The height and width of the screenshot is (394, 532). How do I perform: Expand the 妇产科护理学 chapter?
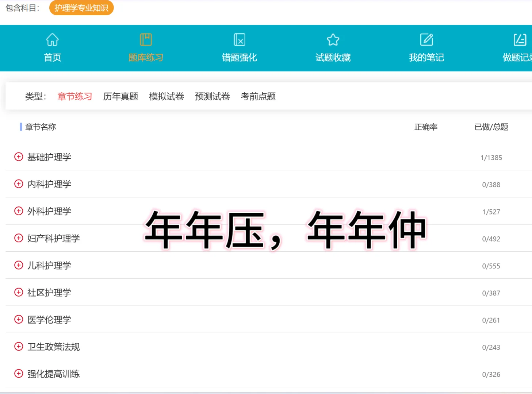coord(19,238)
